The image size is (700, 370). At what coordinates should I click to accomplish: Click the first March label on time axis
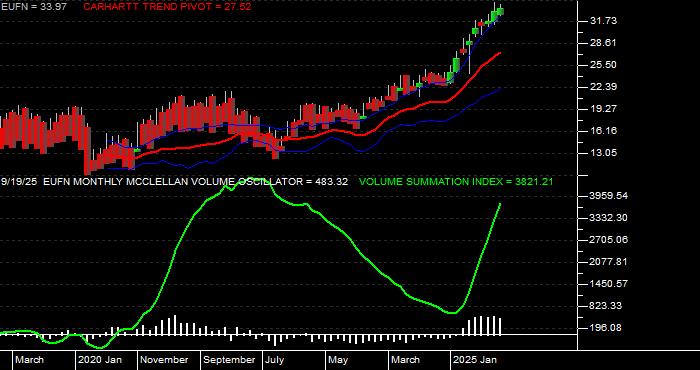(29, 360)
